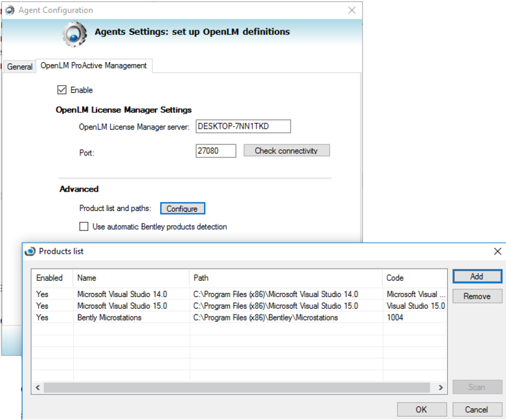Screen dimensions: 506x420
Task: Click the Agent Configuration title bar icon
Action: 10,10
